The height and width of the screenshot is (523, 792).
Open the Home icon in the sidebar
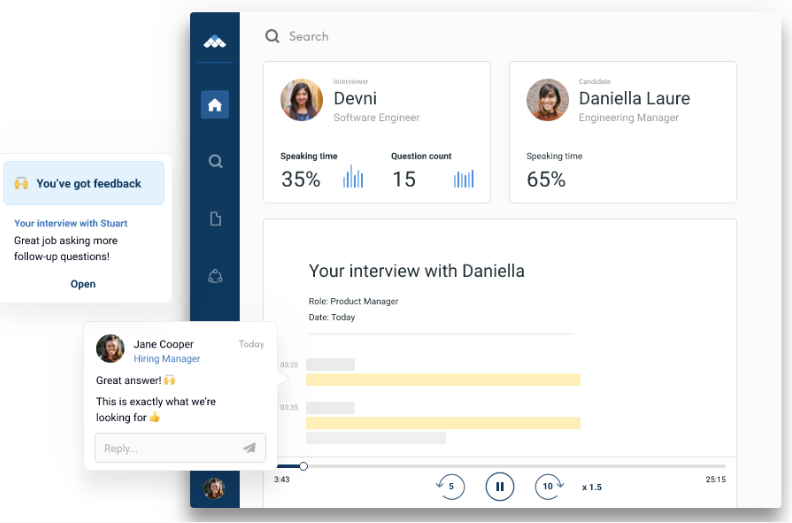coord(215,105)
